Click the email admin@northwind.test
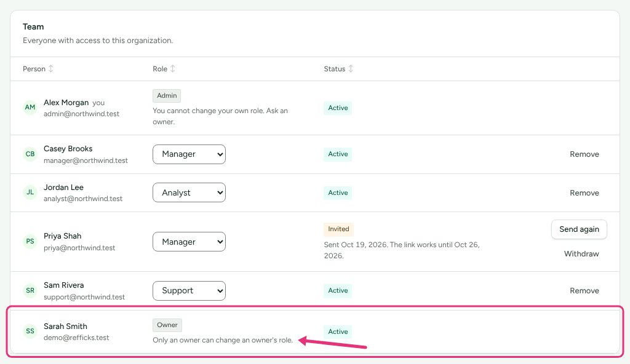The height and width of the screenshot is (364, 630). (x=81, y=114)
